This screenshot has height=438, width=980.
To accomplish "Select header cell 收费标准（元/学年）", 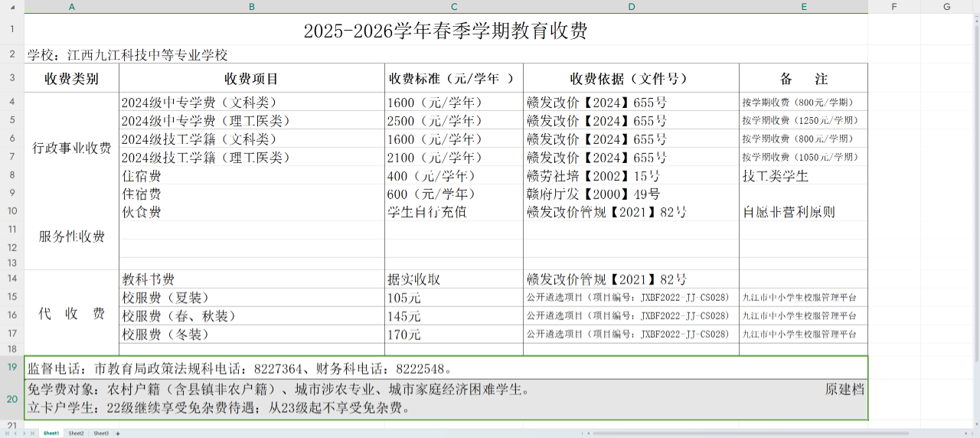I will click(454, 78).
